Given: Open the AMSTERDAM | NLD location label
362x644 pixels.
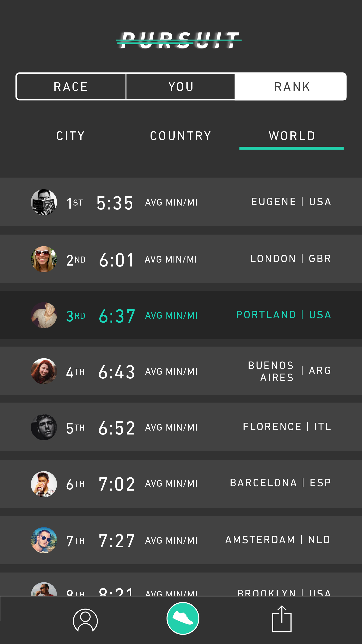Looking at the screenshot, I should 278,540.
